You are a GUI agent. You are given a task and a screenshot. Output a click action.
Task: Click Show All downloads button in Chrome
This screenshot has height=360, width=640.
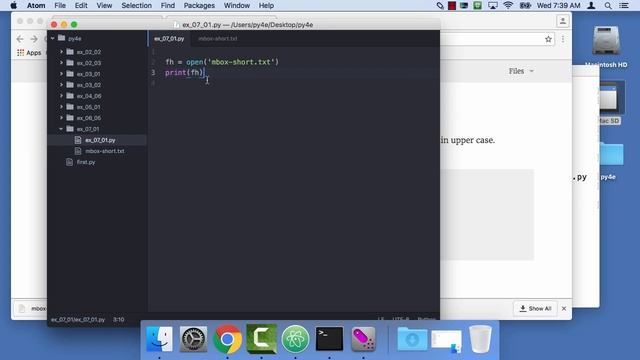click(x=535, y=309)
